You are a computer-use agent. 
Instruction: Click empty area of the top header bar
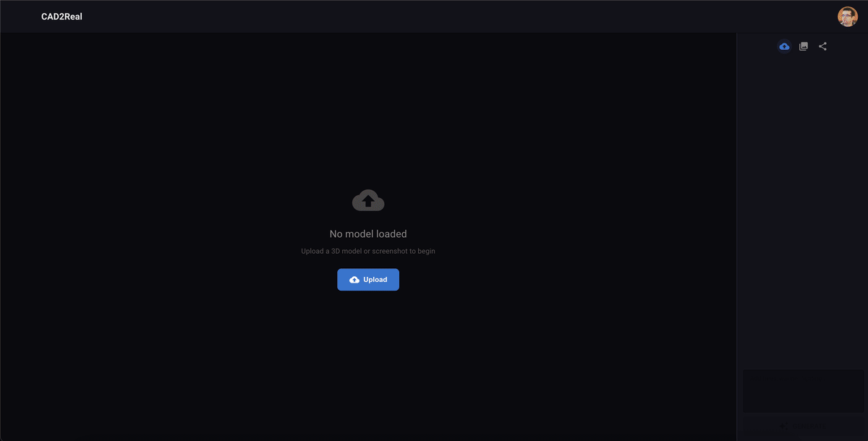434,17
